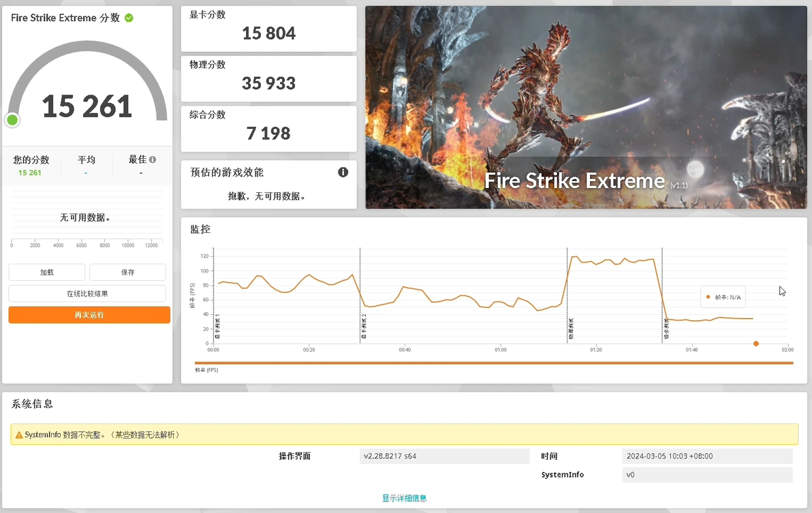Click the combined test dashed marker line
This screenshot has height=513, width=812.
[x=662, y=295]
